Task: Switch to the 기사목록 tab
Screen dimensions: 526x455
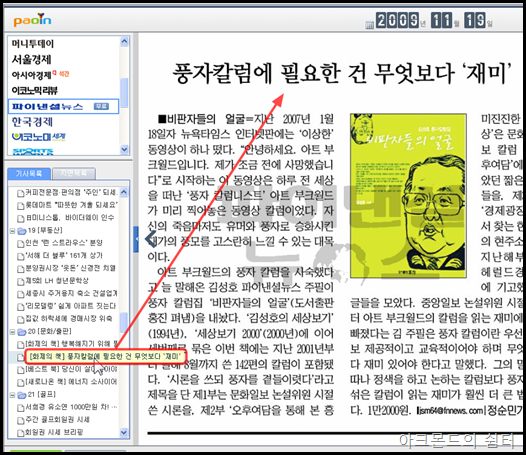Action: click(29, 173)
